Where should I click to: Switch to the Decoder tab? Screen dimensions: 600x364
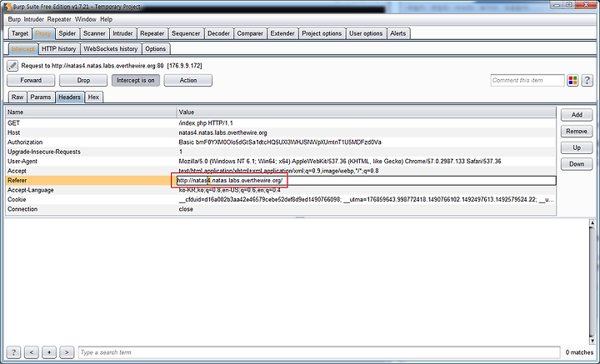(x=218, y=33)
